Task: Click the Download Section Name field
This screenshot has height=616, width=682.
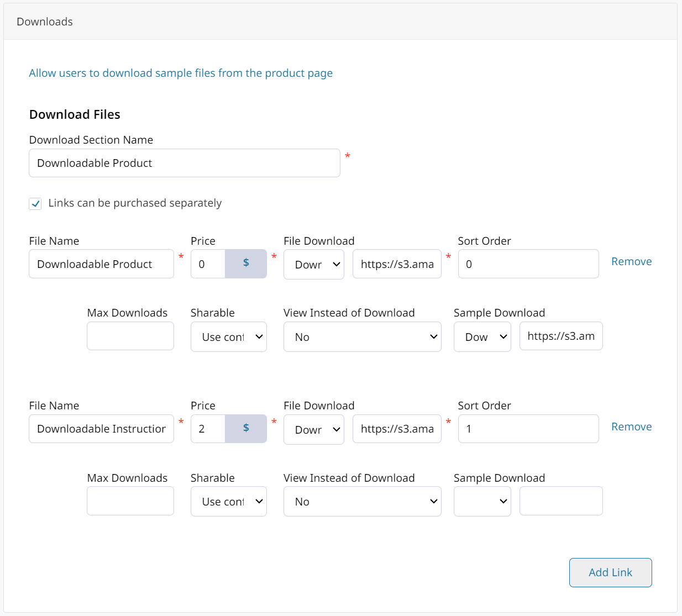Action: [184, 163]
